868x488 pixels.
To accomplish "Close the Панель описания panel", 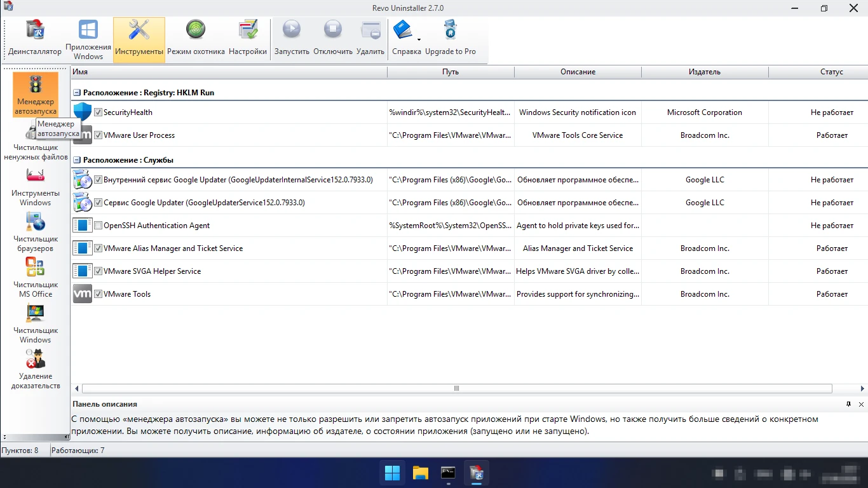I will click(x=862, y=404).
